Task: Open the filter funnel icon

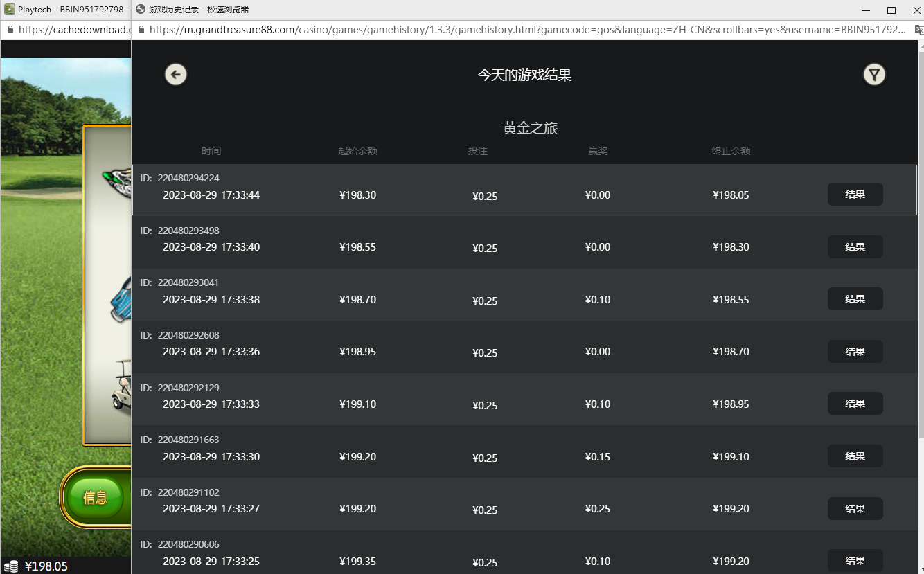Action: tap(875, 75)
